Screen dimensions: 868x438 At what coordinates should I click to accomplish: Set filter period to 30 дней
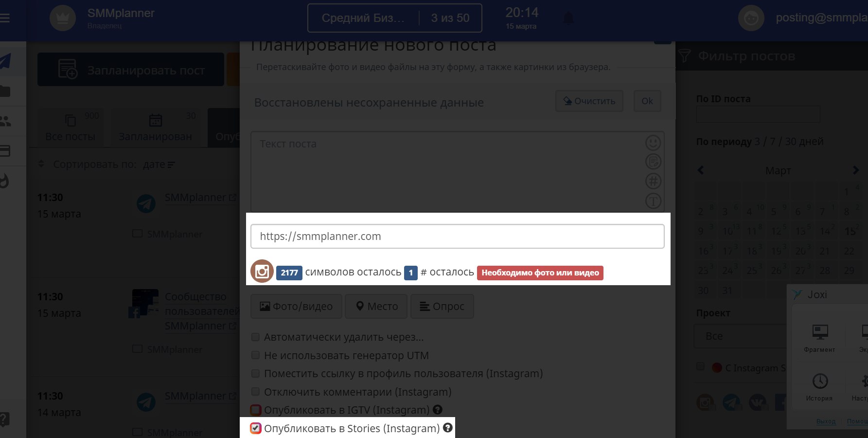tap(804, 142)
